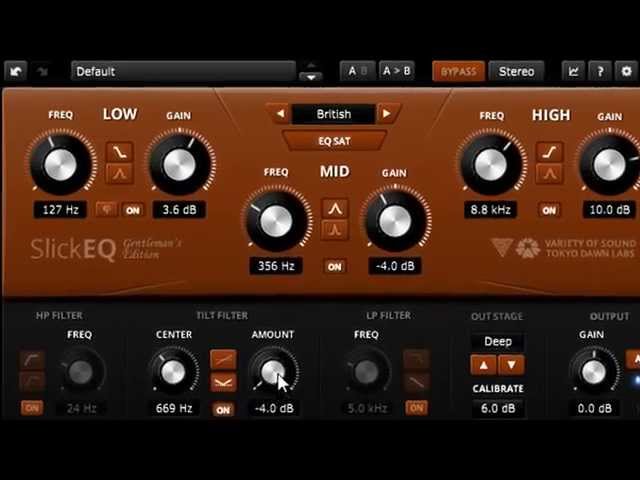This screenshot has height=480, width=640.
Task: Click the CALIBRATE 6.0 dB value
Action: pos(498,408)
